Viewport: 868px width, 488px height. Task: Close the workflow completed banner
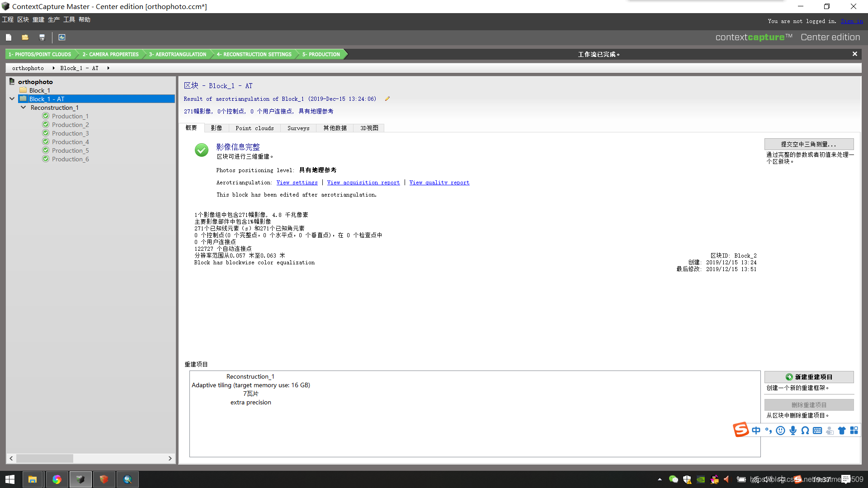click(x=854, y=54)
